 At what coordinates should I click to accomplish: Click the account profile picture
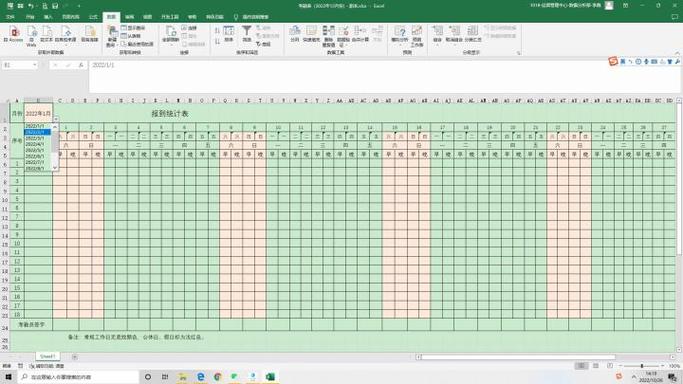pyautogui.click(x=609, y=6)
